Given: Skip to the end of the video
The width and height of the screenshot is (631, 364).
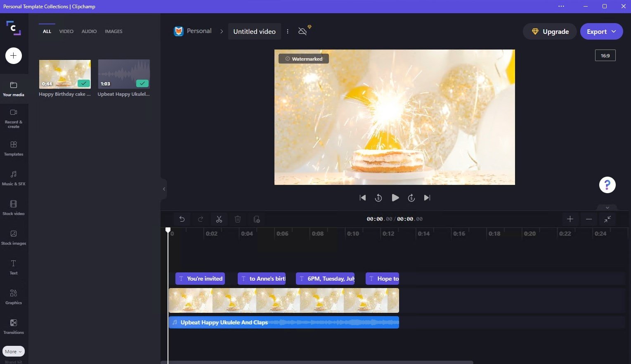Looking at the screenshot, I should pyautogui.click(x=427, y=198).
